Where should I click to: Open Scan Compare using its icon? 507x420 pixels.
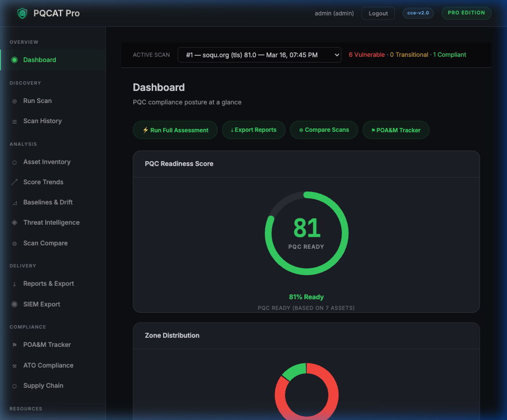13,243
